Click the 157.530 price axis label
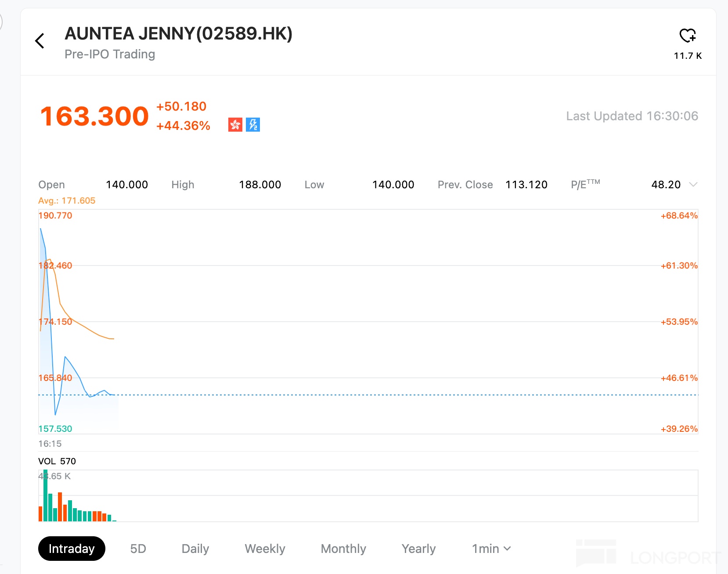This screenshot has height=574, width=728. tap(55, 429)
